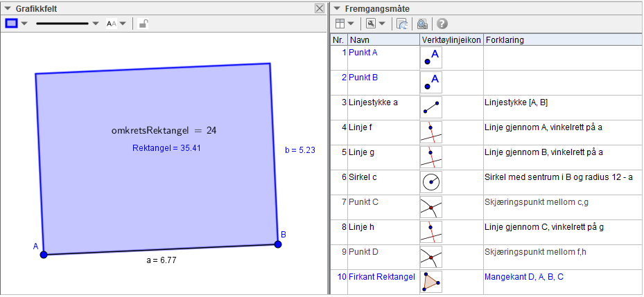Open the columns selection table icon

(x=340, y=24)
